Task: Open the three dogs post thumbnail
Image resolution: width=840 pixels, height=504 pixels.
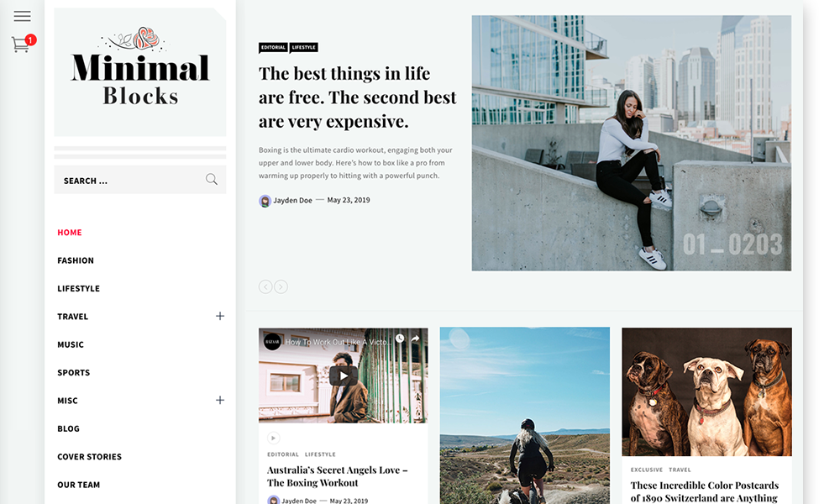Action: pos(706,392)
